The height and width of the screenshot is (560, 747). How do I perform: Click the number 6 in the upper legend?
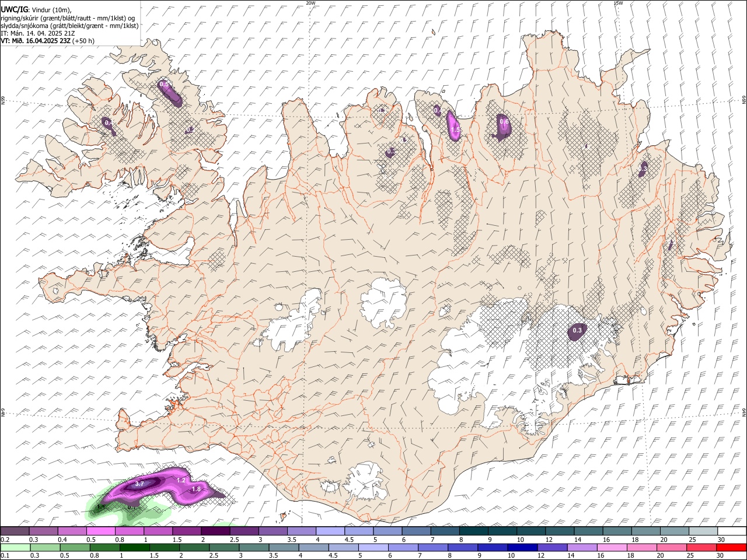[x=403, y=540]
